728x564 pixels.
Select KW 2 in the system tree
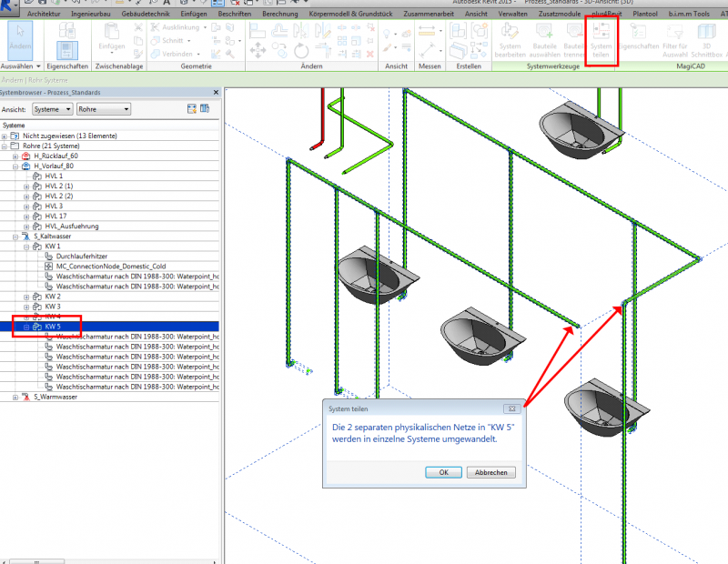(x=53, y=296)
